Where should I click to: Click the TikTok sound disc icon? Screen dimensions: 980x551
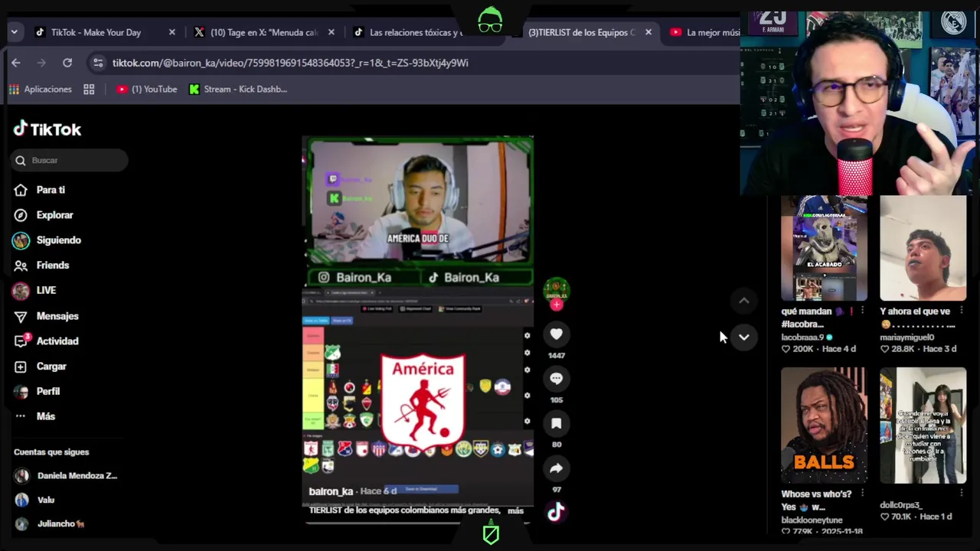coord(556,512)
